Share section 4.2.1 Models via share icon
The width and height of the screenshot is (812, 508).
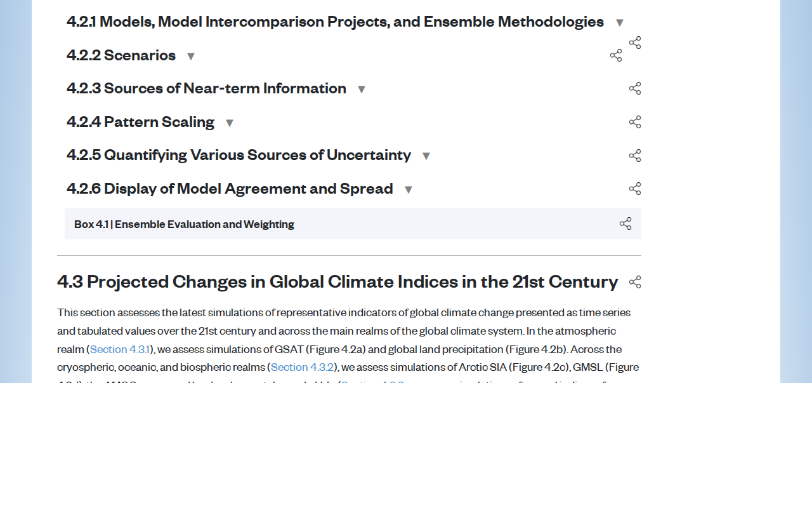(635, 43)
